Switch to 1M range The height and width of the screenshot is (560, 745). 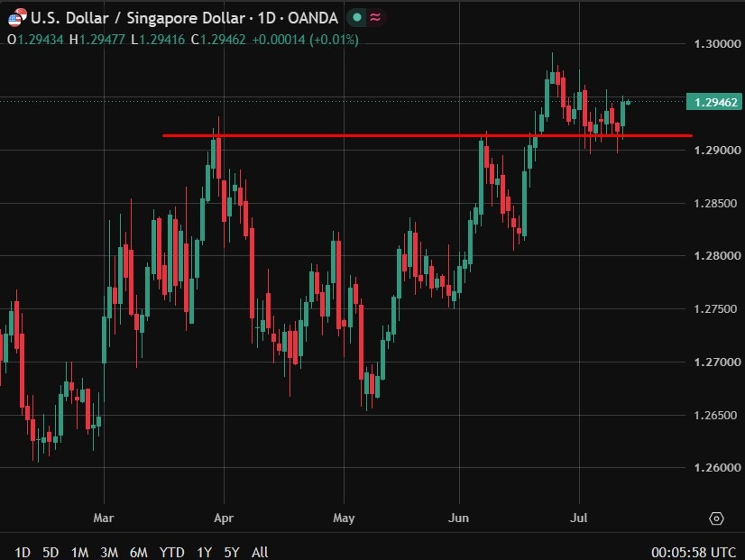point(79,553)
